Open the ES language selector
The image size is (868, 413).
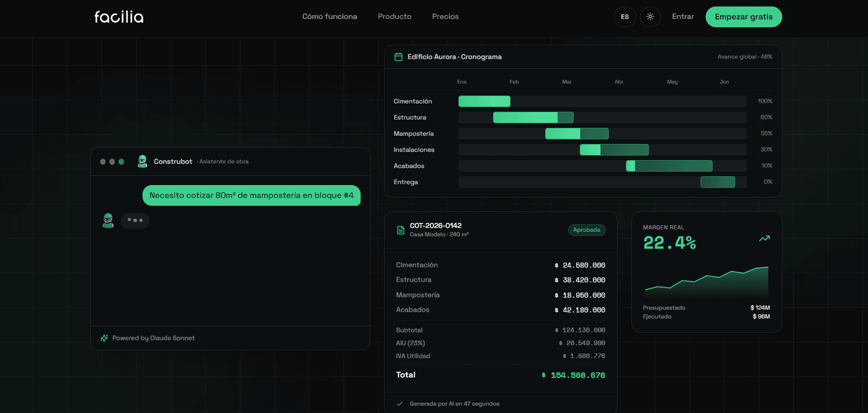point(625,17)
